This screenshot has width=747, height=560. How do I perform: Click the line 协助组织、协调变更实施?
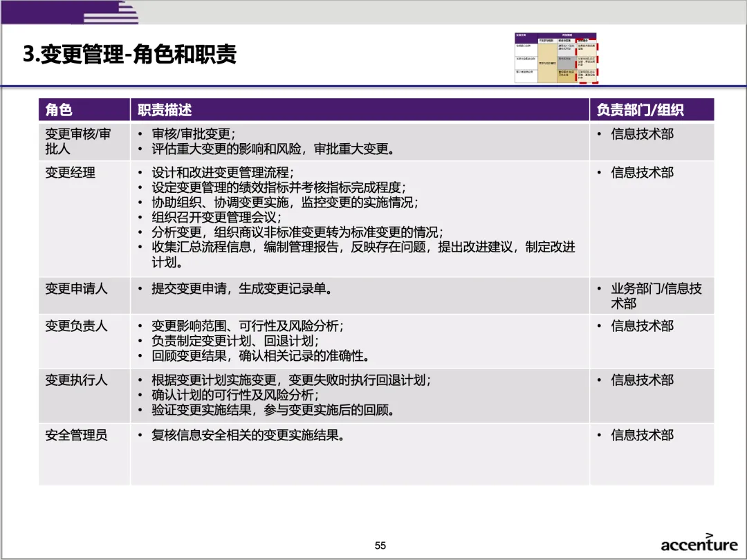[285, 203]
